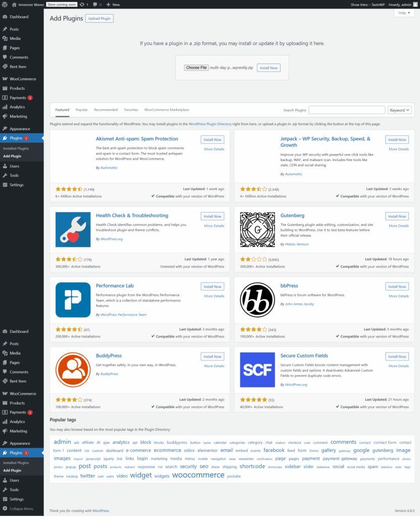
Task: Open the WooCommerce menu in the sidebar
Action: pyautogui.click(x=24, y=79)
